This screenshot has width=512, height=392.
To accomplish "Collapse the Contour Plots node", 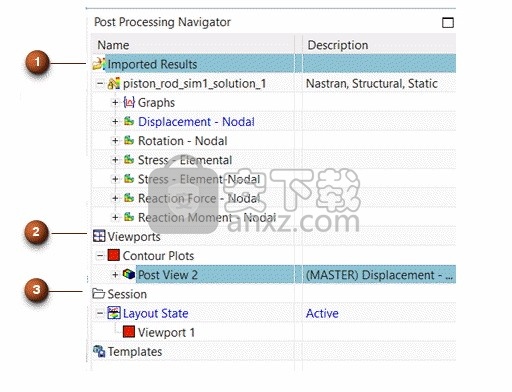I will [100, 256].
